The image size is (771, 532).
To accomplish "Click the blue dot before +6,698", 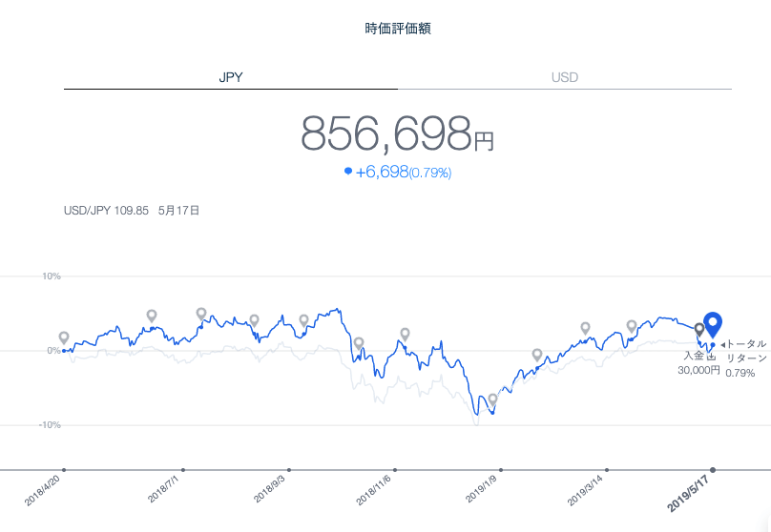I will [348, 173].
